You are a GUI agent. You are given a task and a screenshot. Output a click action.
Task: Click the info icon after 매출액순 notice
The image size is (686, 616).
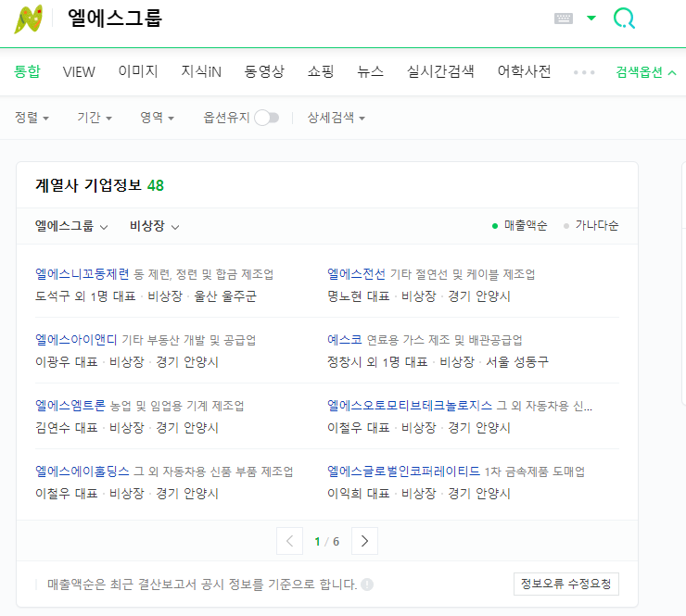(x=367, y=585)
